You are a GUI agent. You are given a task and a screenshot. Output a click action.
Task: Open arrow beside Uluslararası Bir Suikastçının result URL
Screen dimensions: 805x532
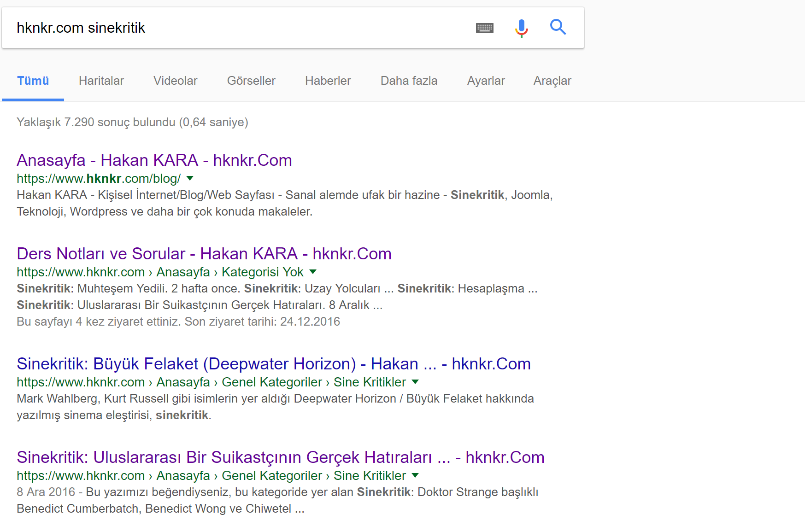coord(415,475)
